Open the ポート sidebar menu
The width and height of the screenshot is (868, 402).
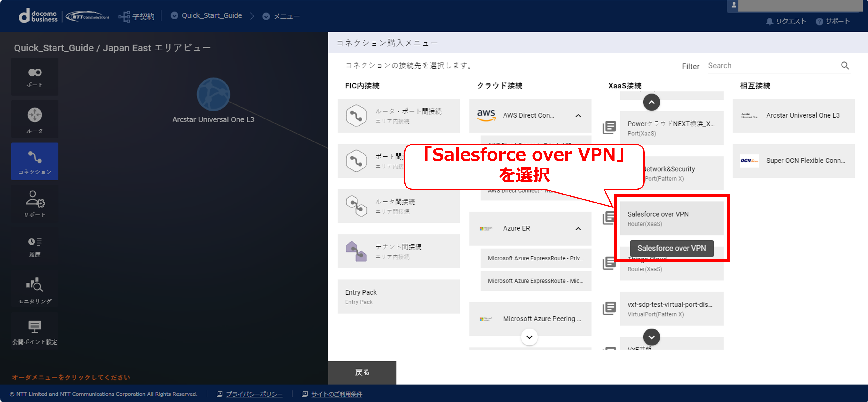point(35,77)
